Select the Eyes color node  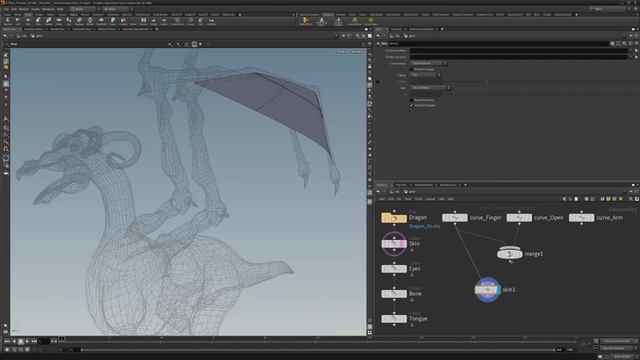click(394, 269)
